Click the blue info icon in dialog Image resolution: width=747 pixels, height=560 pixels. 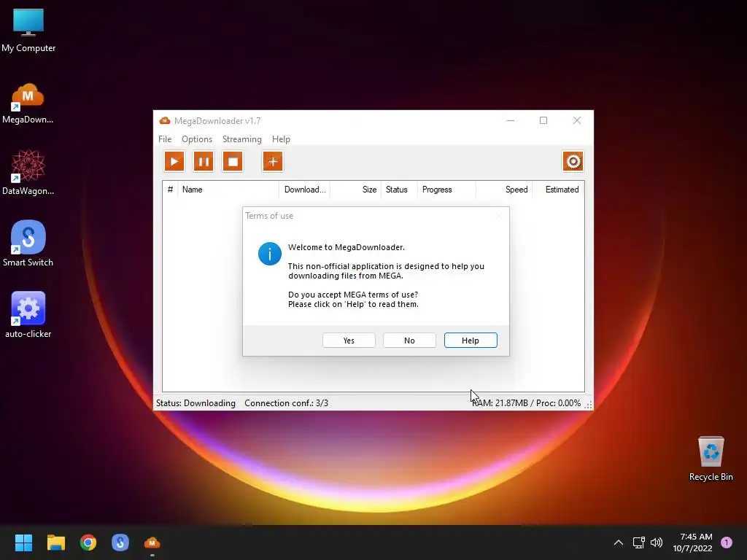click(x=270, y=254)
